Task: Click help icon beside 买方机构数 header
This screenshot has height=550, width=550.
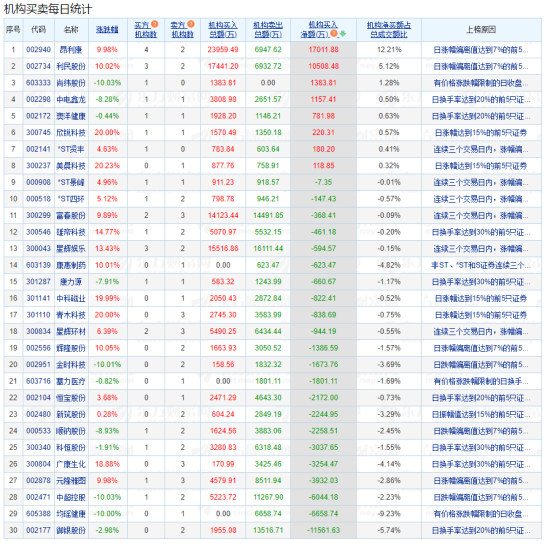Action: pyautogui.click(x=155, y=24)
